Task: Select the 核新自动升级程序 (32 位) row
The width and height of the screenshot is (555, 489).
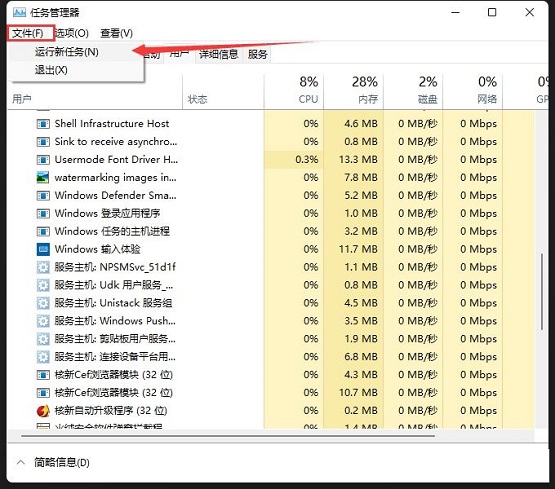Action: point(271,411)
